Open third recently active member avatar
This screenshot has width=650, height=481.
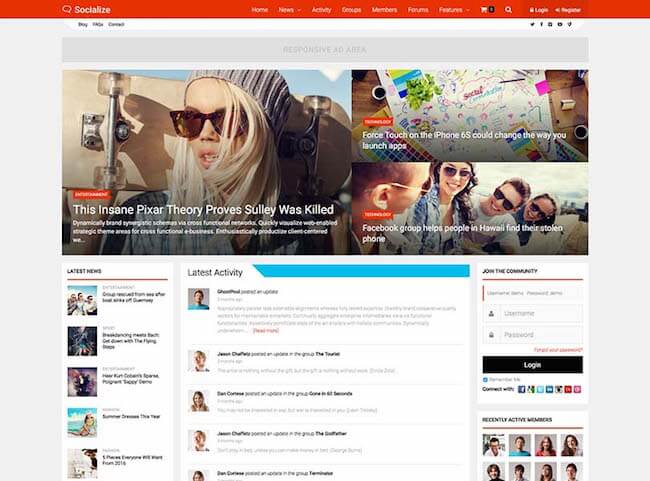[546, 445]
